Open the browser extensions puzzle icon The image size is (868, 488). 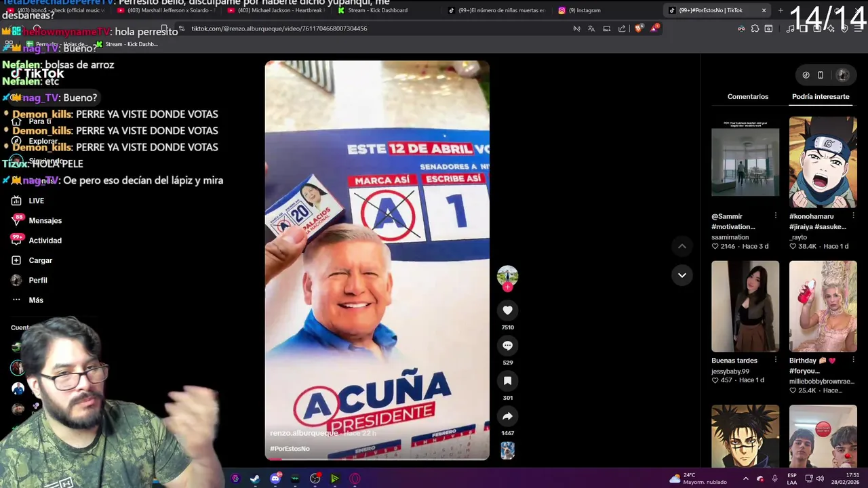[x=755, y=28]
